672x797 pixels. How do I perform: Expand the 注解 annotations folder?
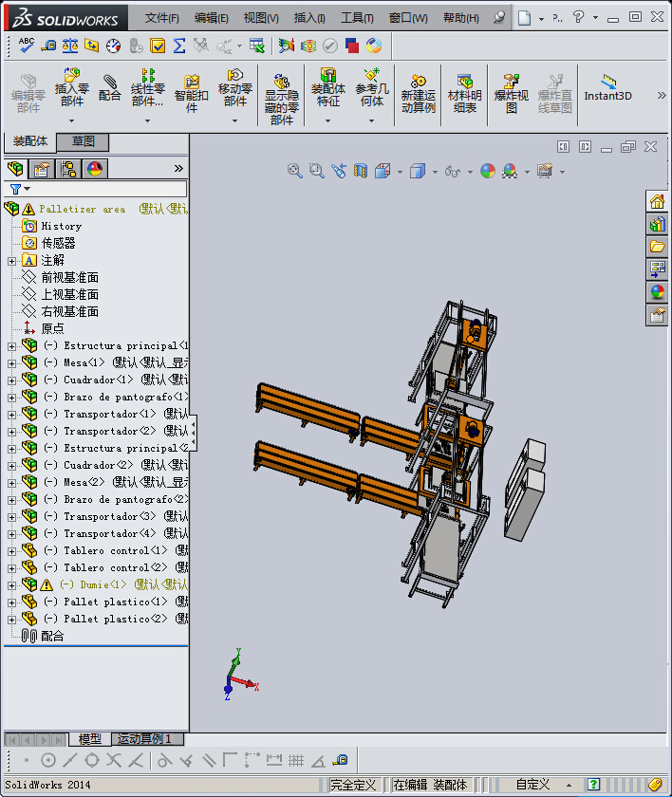pos(11,261)
